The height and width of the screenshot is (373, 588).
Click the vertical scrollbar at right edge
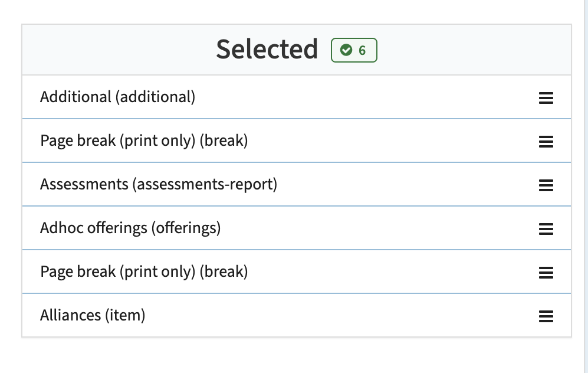586,186
